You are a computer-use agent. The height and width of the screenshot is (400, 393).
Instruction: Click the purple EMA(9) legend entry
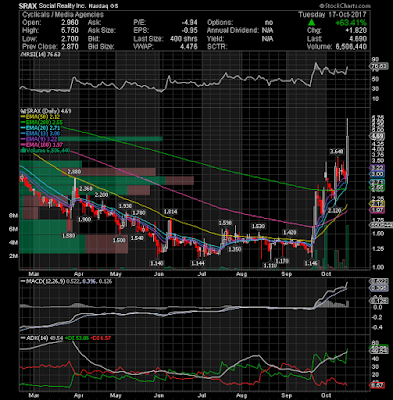click(39, 139)
